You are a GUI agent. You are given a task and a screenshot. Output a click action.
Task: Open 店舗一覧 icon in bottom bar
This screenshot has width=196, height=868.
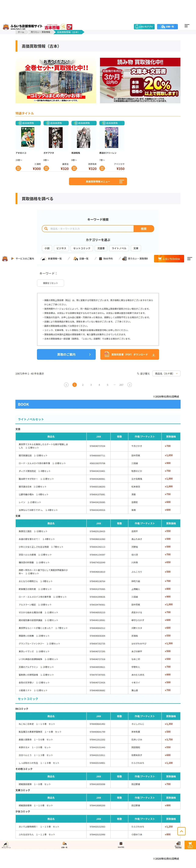64,845
